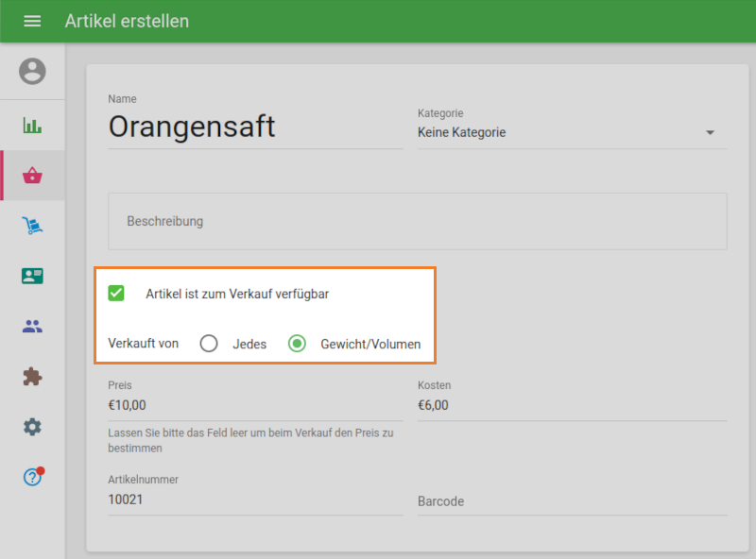Select the 'Gewicht/Volumen' radio button
Image resolution: width=756 pixels, height=559 pixels.
pyautogui.click(x=297, y=344)
